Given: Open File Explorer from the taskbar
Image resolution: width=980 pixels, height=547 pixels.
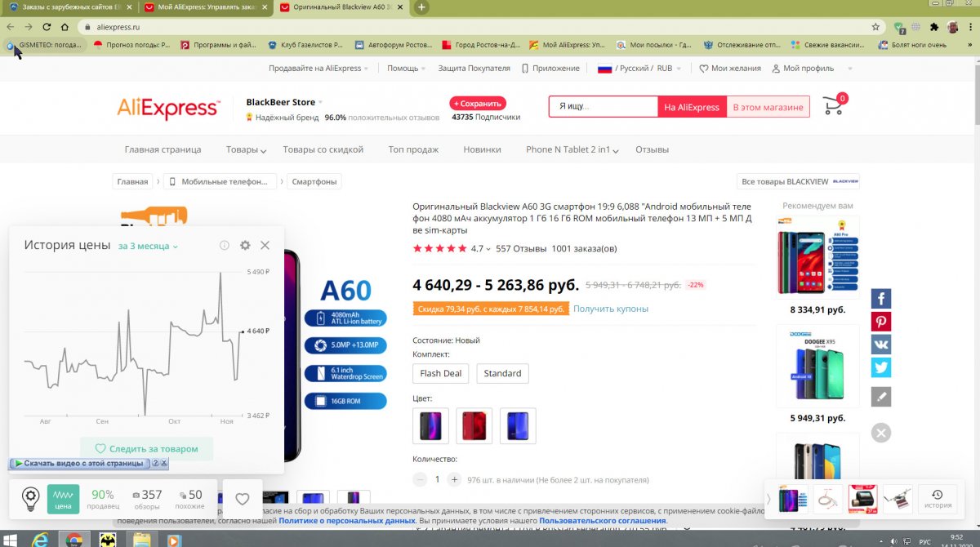Looking at the screenshot, I should click(141, 540).
